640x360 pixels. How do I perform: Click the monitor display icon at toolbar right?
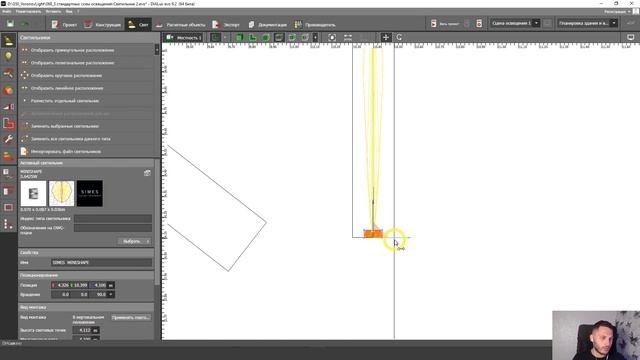point(631,38)
